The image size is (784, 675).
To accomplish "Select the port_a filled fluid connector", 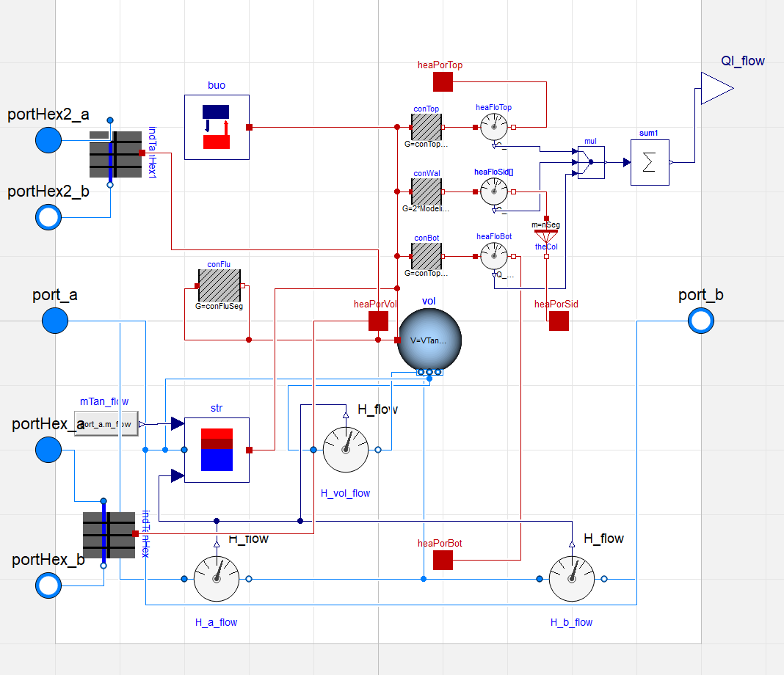I will point(55,321).
